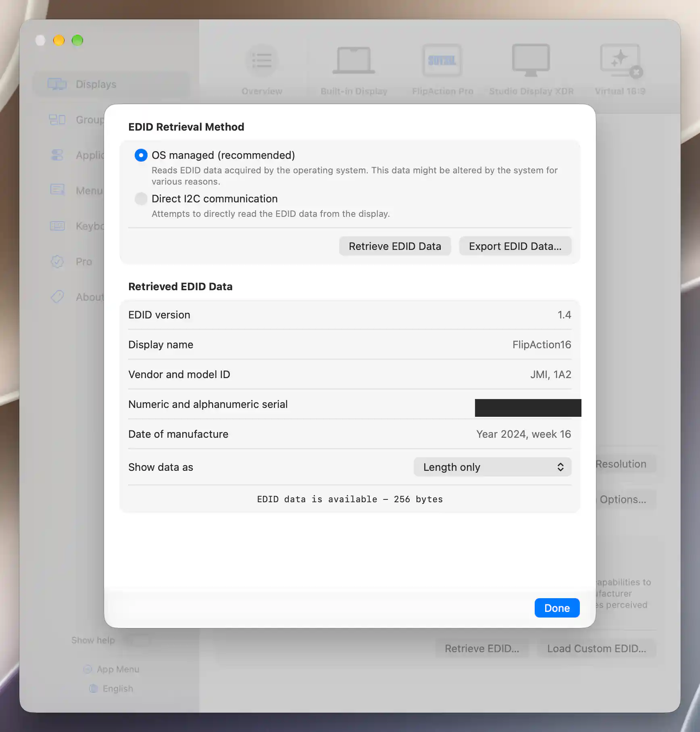Click the yellow minimize window button
This screenshot has height=732, width=700.
(x=59, y=40)
